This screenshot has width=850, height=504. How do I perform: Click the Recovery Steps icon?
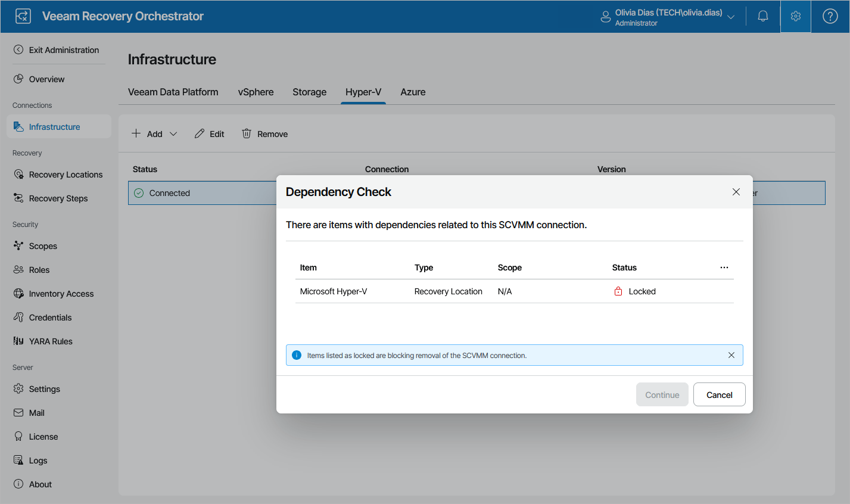(x=18, y=198)
